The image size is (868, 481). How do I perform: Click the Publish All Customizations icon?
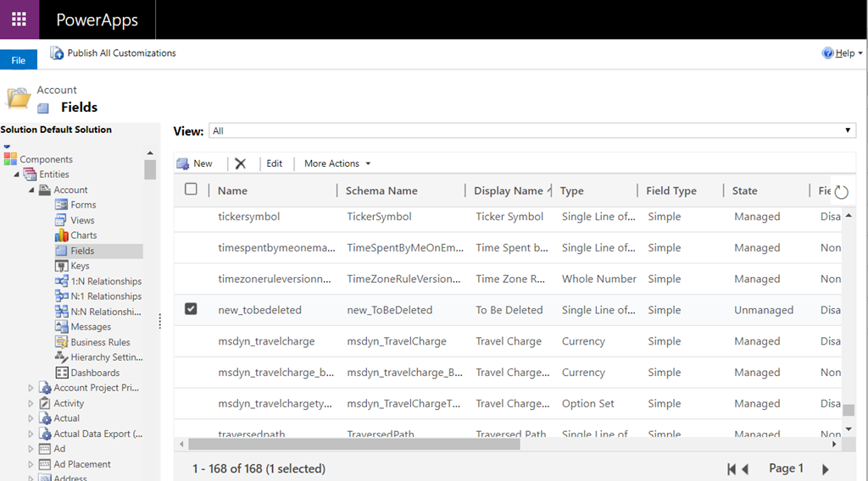pyautogui.click(x=57, y=53)
